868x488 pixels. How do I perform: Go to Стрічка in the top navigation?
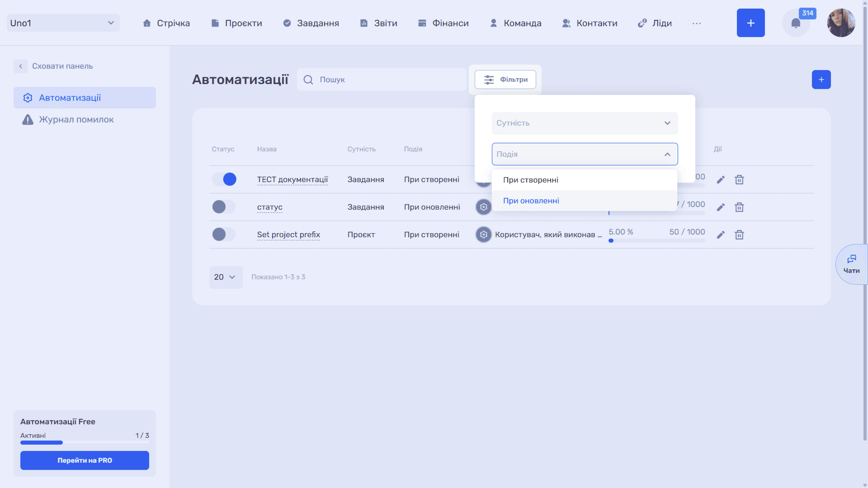tap(166, 23)
